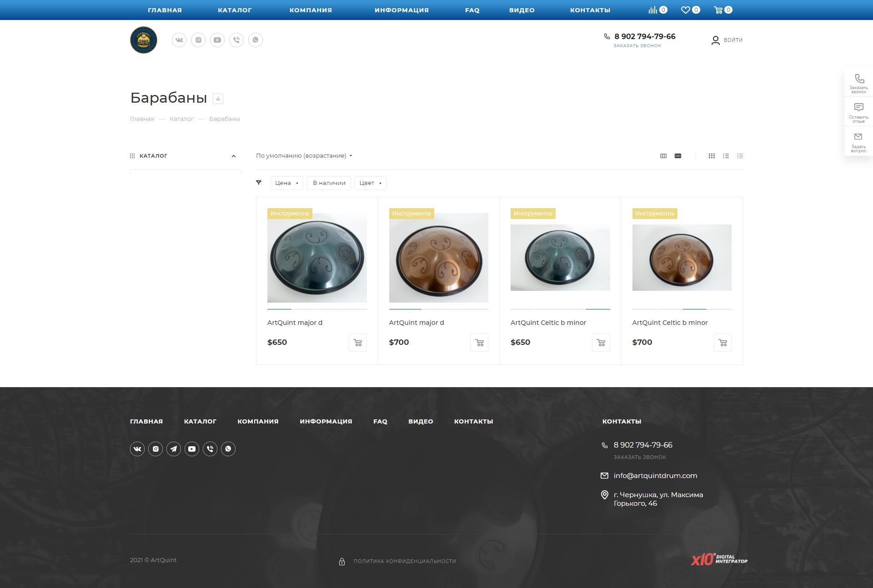Open the sorting dropdown По умолчанию (возрастание)
This screenshot has height=588, width=873.
point(304,156)
